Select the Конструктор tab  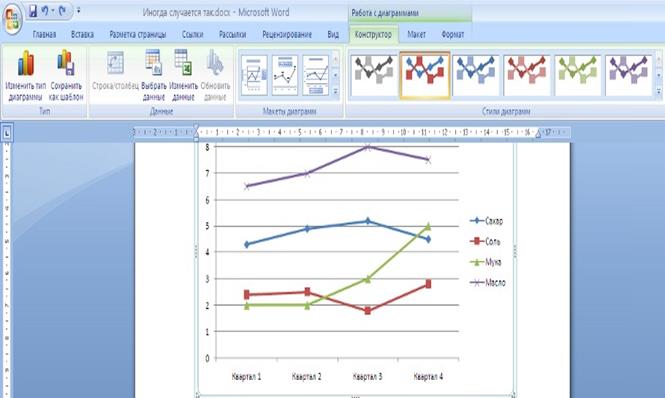(x=373, y=34)
